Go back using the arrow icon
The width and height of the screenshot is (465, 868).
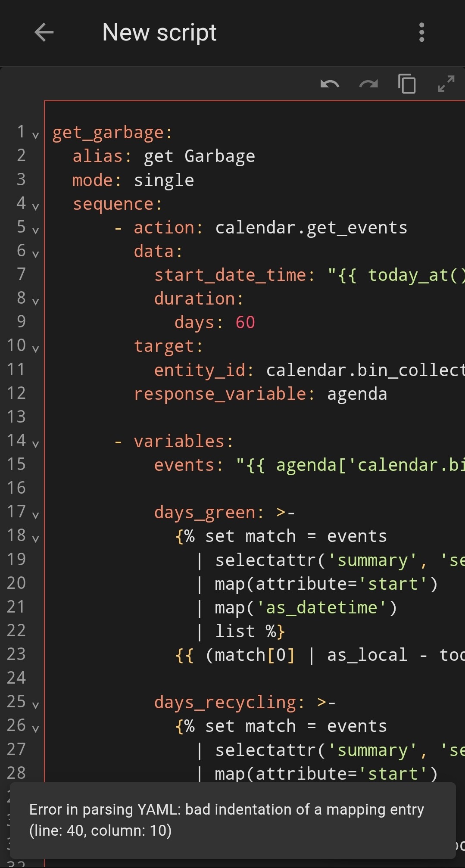(x=44, y=32)
